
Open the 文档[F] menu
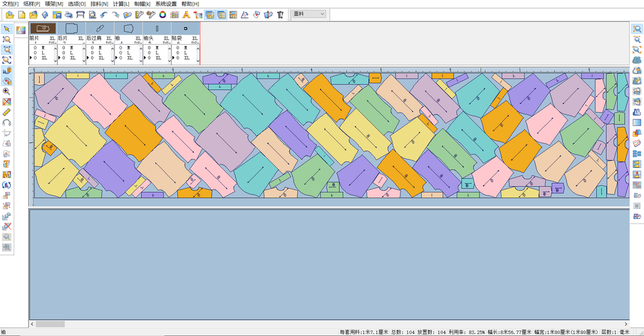[x=11, y=4]
